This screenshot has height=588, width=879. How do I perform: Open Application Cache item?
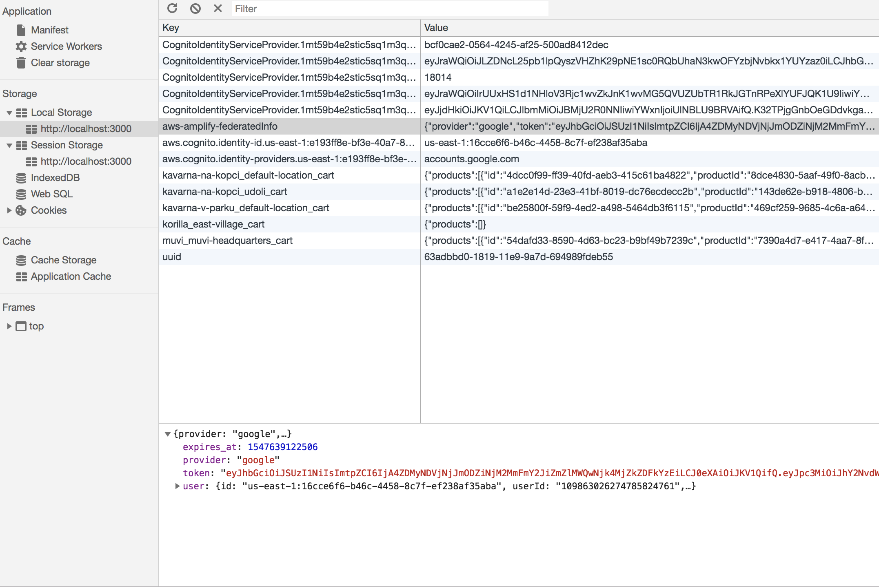(x=71, y=276)
